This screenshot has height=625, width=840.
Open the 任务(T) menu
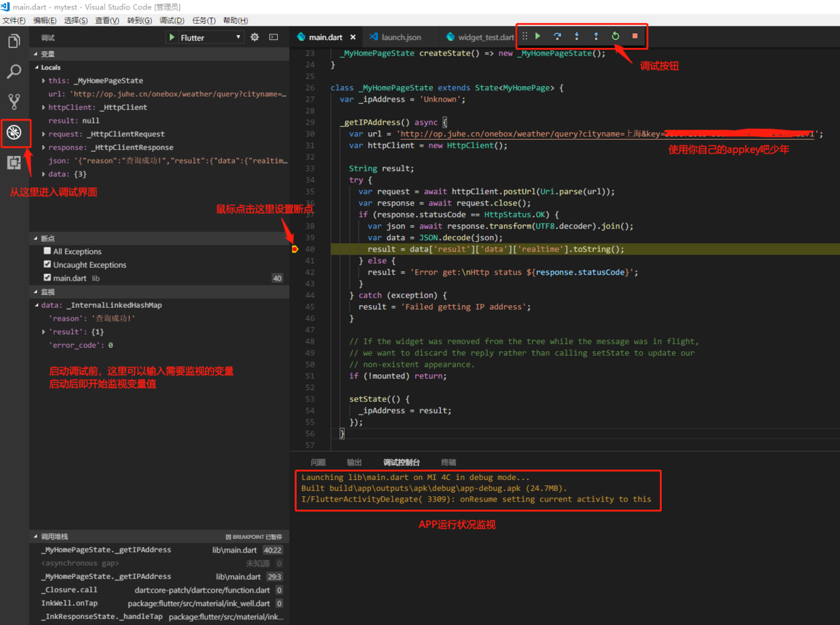pyautogui.click(x=203, y=20)
